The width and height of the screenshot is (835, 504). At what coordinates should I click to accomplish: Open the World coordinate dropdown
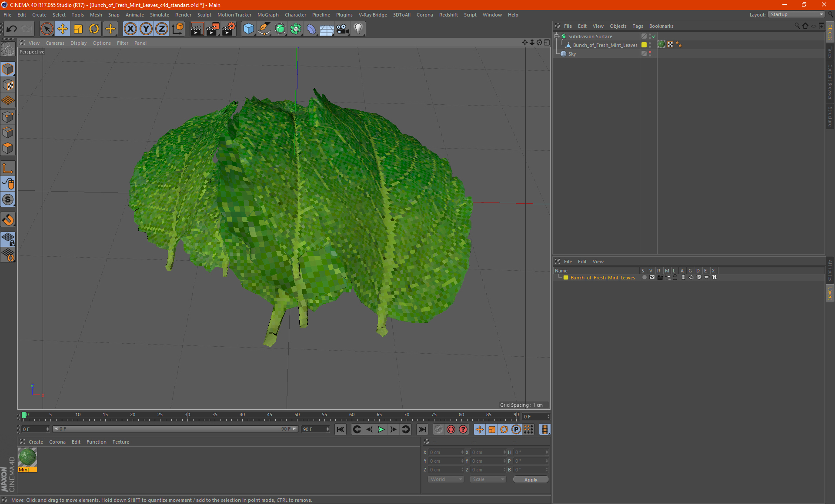(446, 479)
